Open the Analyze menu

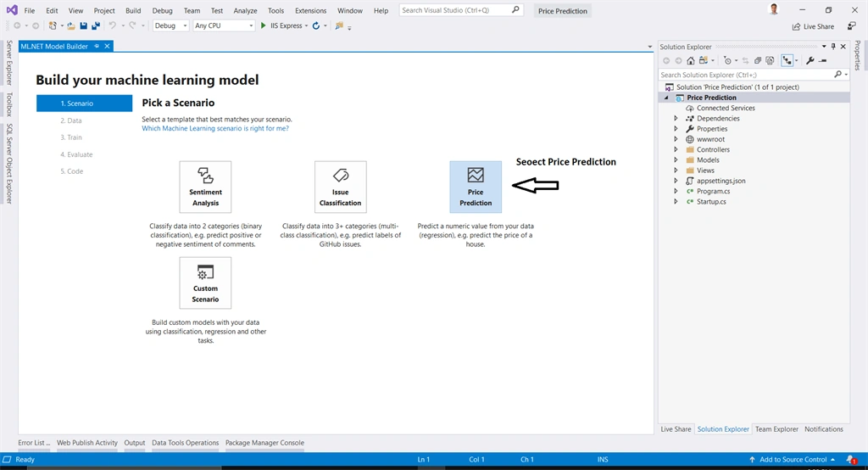point(245,10)
